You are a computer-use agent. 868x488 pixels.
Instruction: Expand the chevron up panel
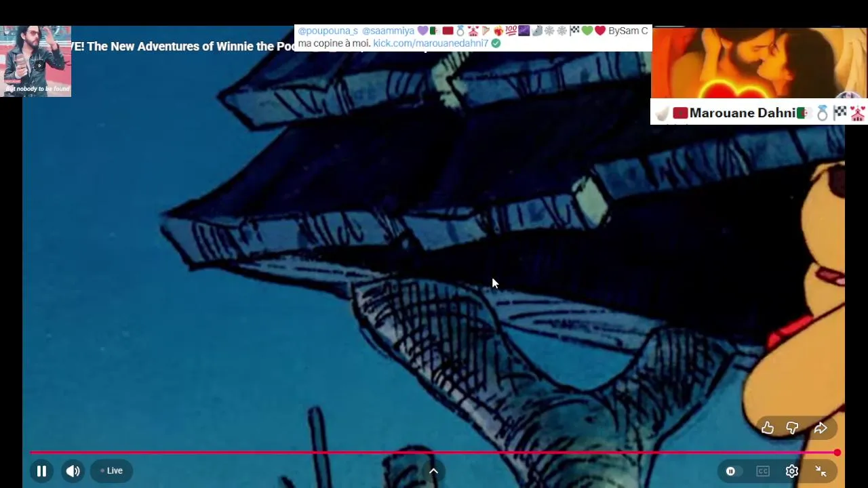point(433,471)
